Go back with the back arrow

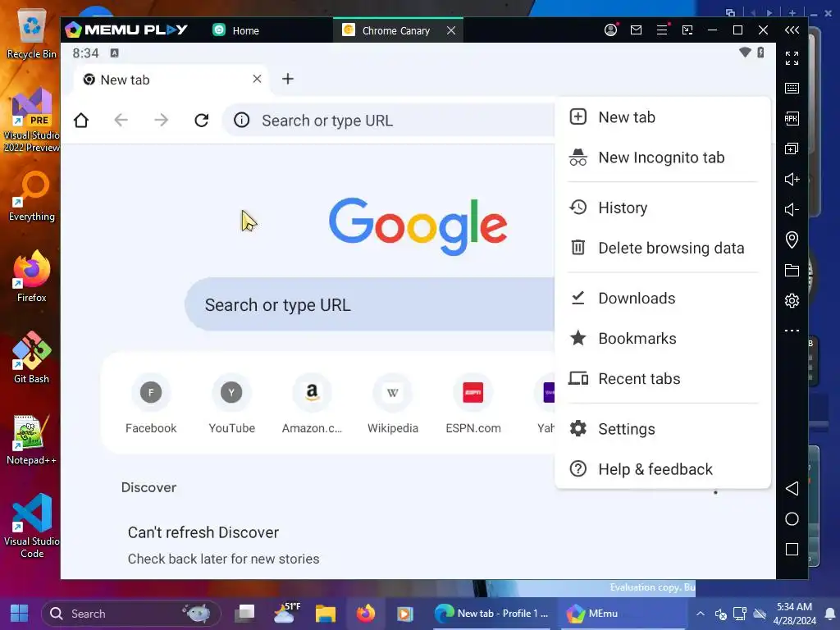point(121,121)
